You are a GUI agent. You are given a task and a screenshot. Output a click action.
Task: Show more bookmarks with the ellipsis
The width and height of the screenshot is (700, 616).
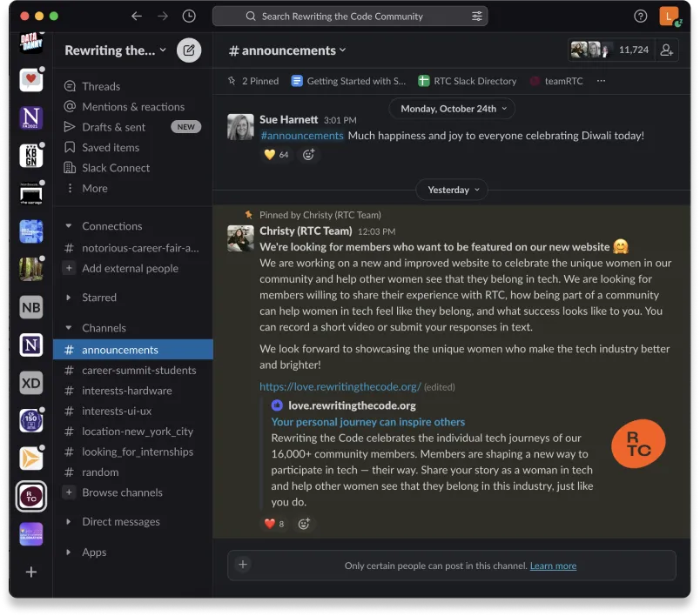(602, 81)
